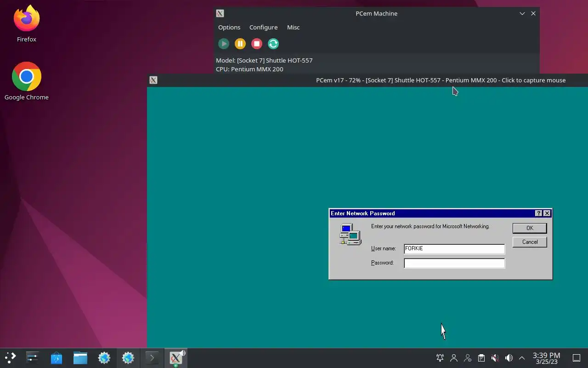Open the clock showing 3:39 PM
This screenshot has width=588, height=368.
coord(546,358)
